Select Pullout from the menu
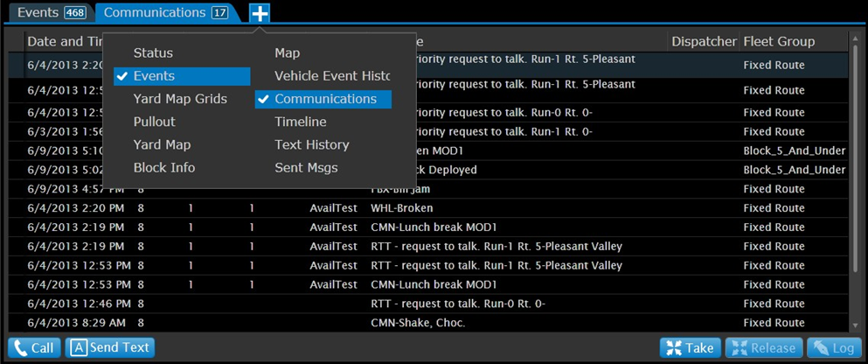This screenshot has width=868, height=364. pyautogui.click(x=155, y=122)
